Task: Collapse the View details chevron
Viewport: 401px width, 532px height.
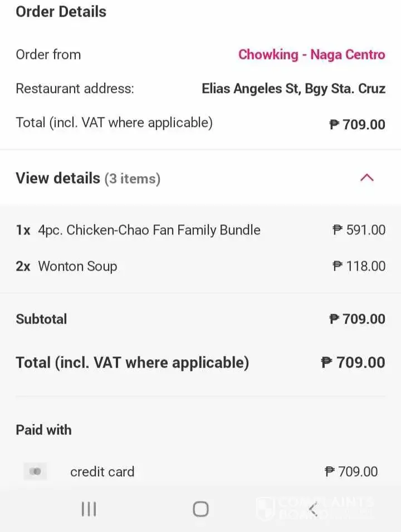Action: pyautogui.click(x=366, y=178)
